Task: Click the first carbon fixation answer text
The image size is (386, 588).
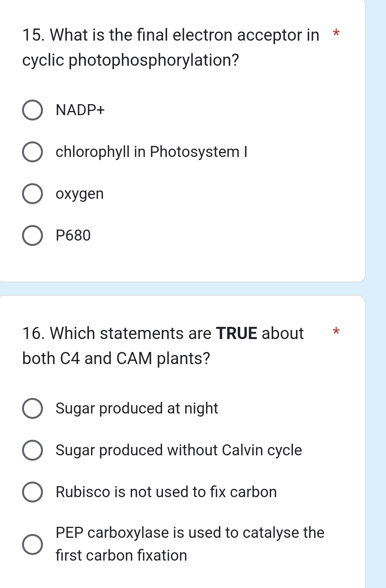Action: point(121,556)
